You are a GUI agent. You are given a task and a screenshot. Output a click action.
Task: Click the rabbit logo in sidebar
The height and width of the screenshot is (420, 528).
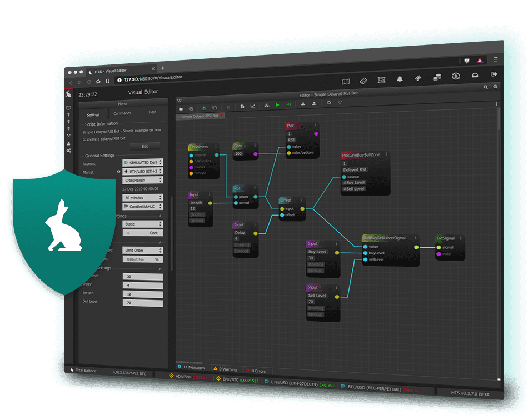coord(68,93)
